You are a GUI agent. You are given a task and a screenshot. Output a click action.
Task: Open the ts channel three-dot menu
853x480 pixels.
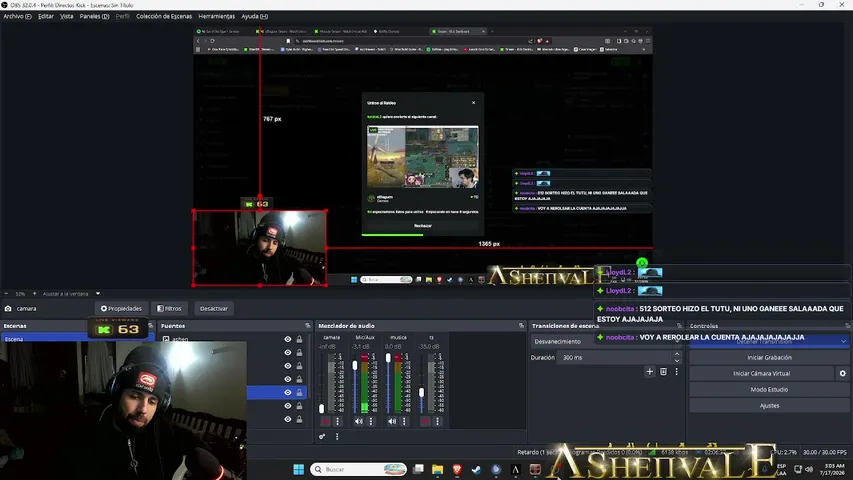(x=437, y=421)
